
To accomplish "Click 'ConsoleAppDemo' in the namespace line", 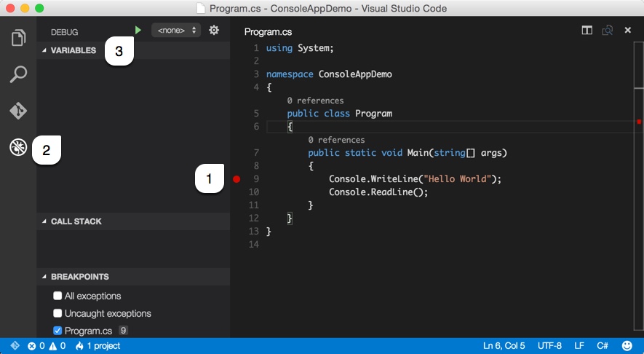I will (355, 74).
